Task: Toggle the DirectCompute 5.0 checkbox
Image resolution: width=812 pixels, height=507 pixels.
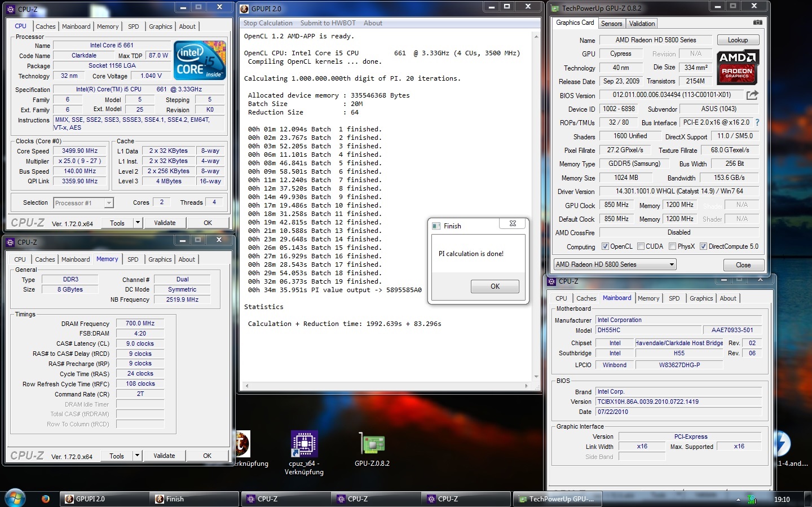Action: pyautogui.click(x=703, y=246)
